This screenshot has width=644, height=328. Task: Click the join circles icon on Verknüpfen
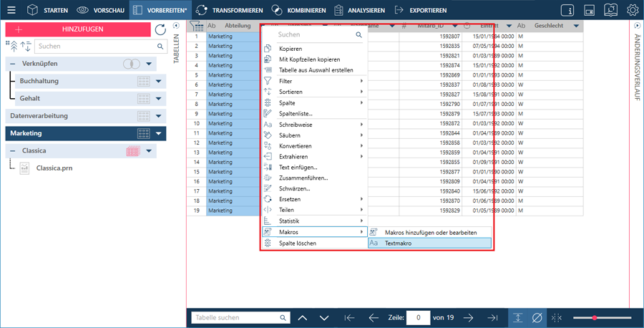click(x=131, y=64)
